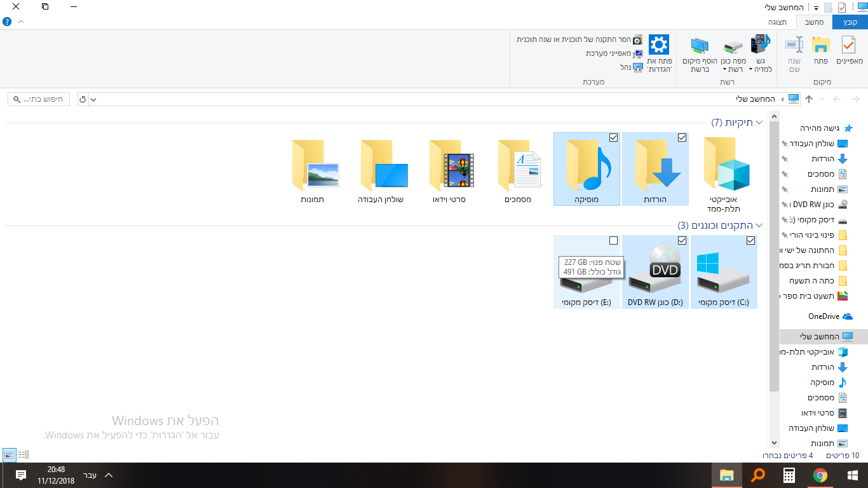Click the מפה כונן רשת network drive icon
The width and height of the screenshot is (868, 488).
point(733,46)
